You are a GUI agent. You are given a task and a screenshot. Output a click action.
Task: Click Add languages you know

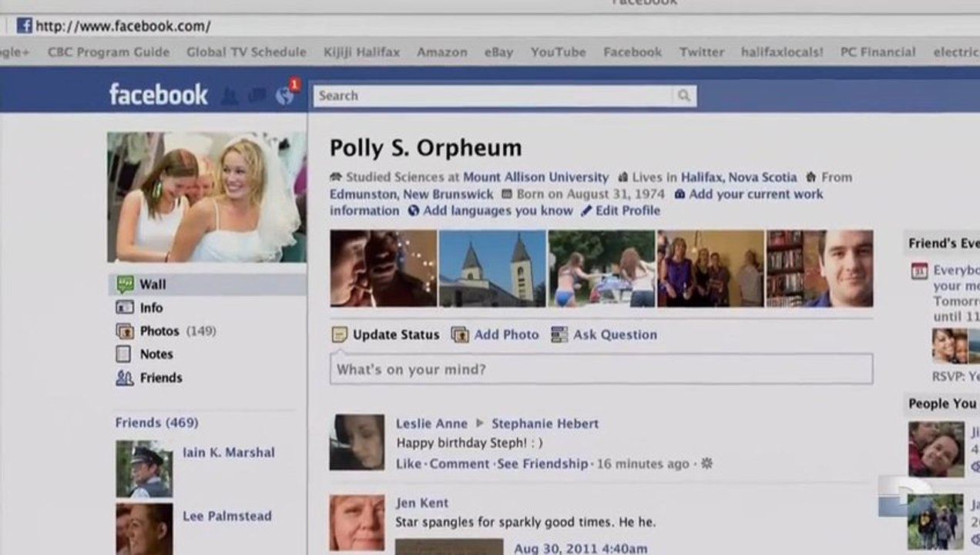coord(498,210)
